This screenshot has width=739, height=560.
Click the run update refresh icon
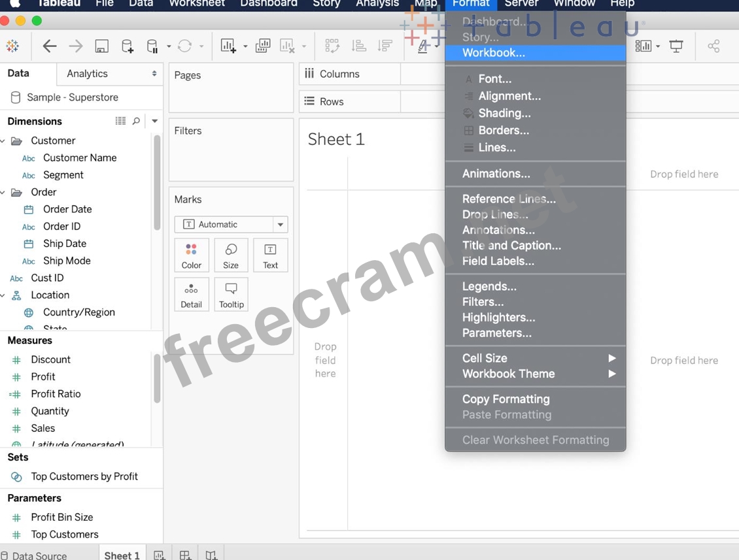click(184, 46)
